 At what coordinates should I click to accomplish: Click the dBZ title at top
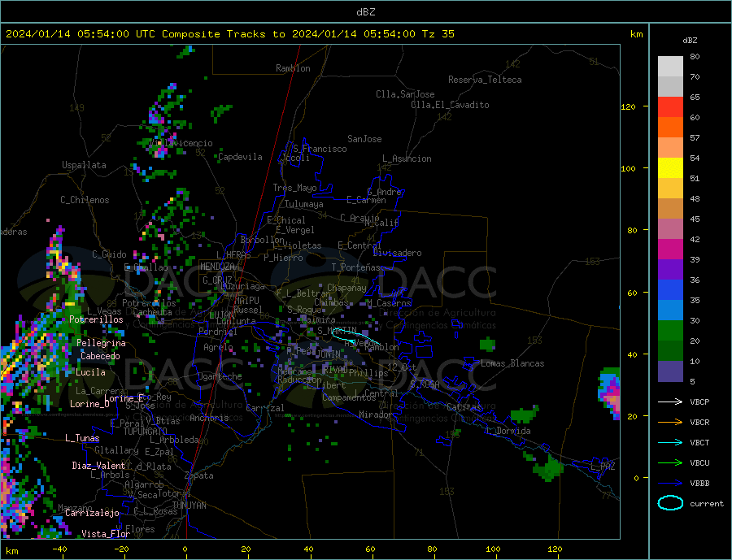(365, 11)
